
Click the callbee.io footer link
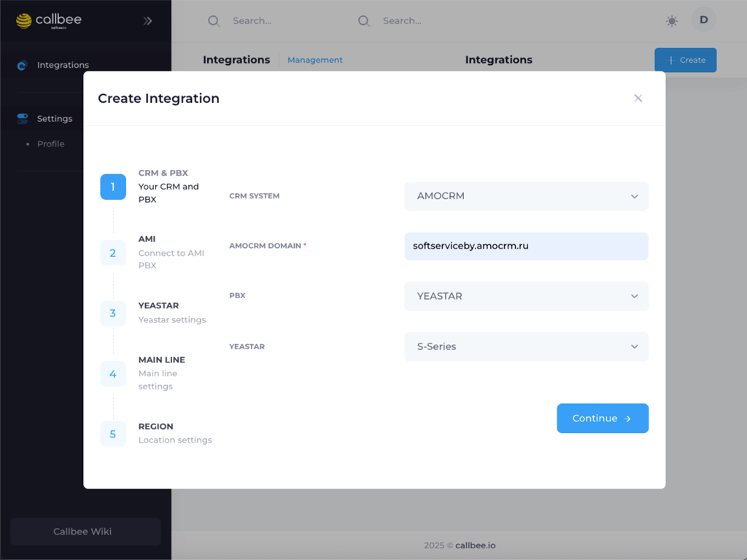point(476,545)
